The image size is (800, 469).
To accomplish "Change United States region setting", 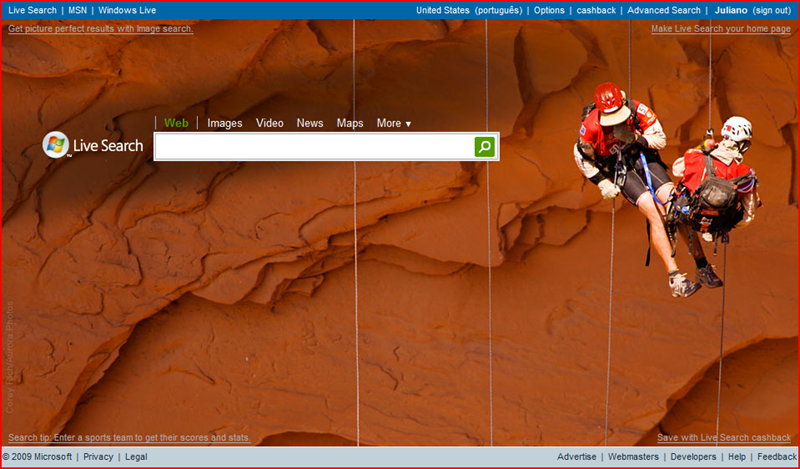I will point(443,10).
